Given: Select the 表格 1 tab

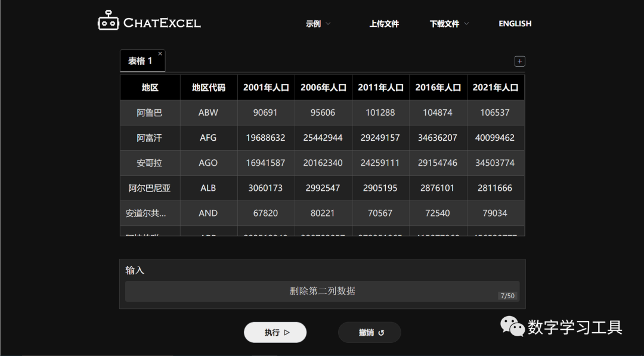Looking at the screenshot, I should [140, 61].
